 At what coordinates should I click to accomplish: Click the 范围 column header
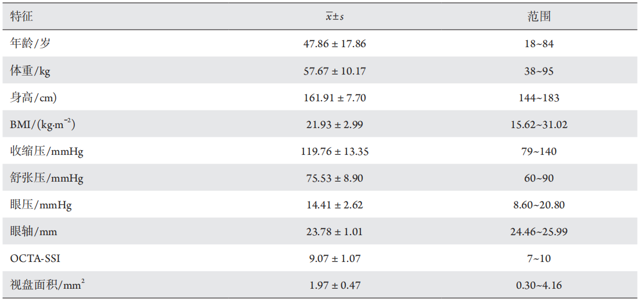tap(539, 17)
